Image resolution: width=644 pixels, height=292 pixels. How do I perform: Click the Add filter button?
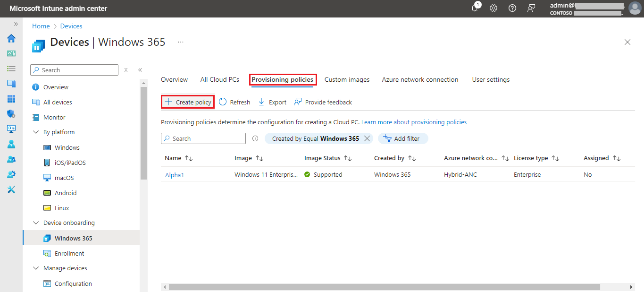(x=402, y=138)
